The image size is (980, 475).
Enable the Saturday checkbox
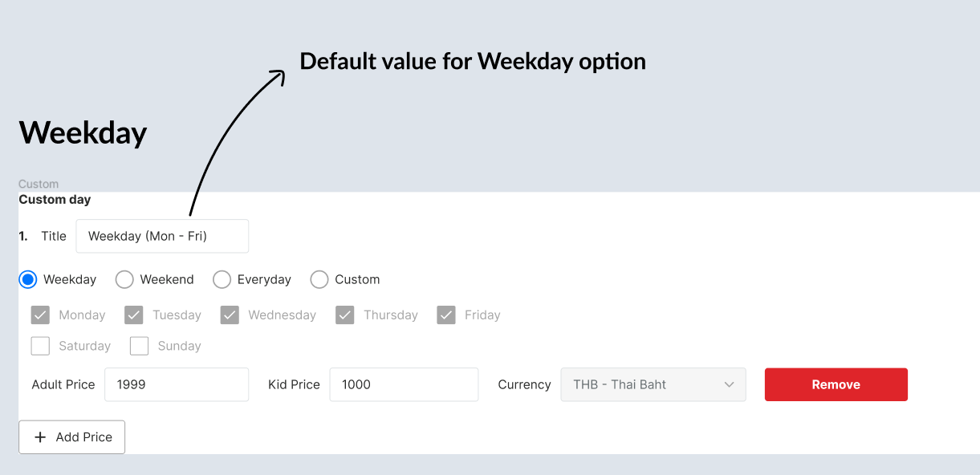coord(40,346)
